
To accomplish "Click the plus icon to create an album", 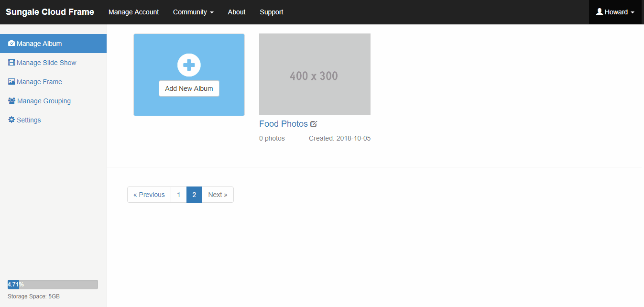I will 189,65.
